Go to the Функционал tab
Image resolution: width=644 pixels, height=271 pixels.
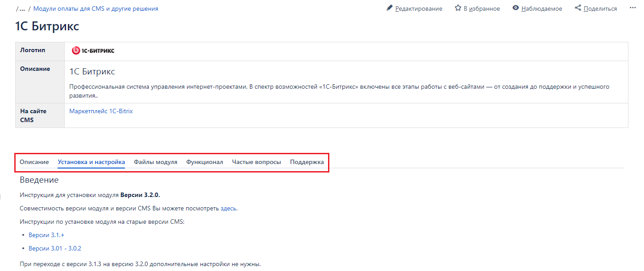pos(204,162)
